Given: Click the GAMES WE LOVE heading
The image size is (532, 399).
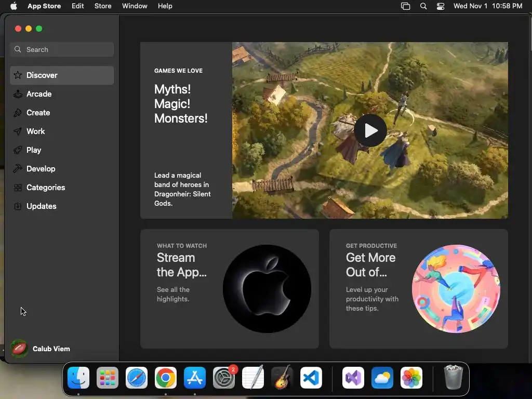Looking at the screenshot, I should point(179,71).
